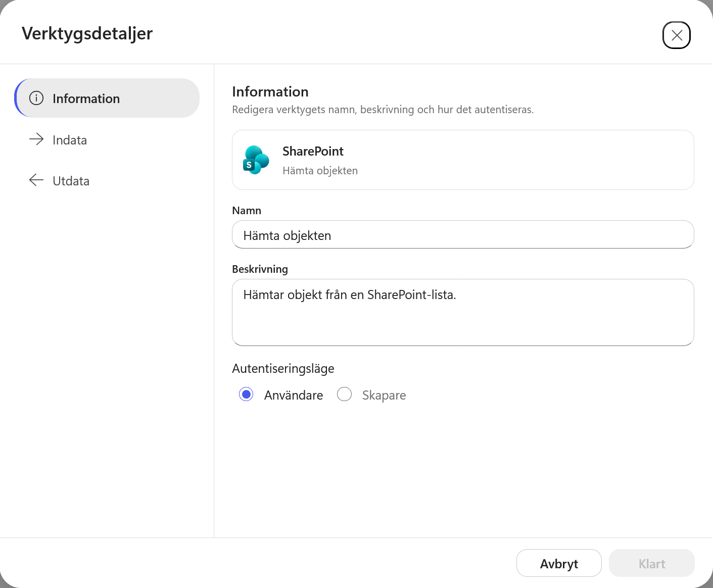Click the right arrow icon beside Indata
The height and width of the screenshot is (588, 713).
click(x=36, y=139)
